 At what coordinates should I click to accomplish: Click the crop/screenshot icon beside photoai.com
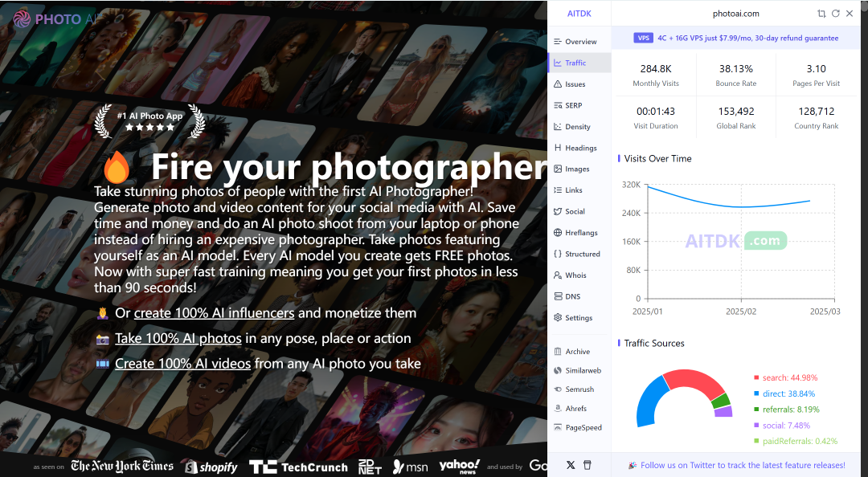point(821,14)
